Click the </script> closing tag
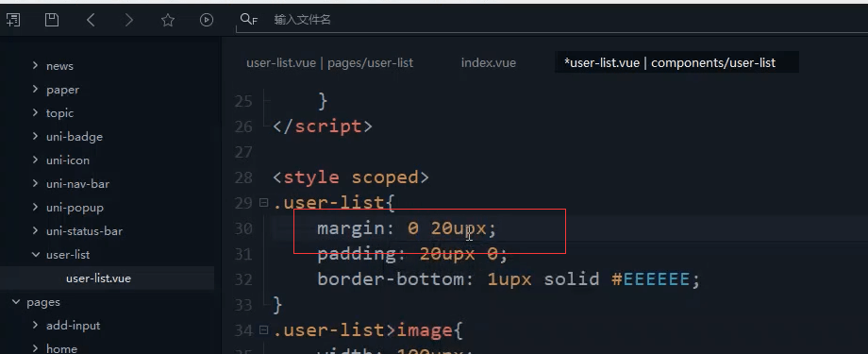The image size is (868, 354). tap(323, 126)
